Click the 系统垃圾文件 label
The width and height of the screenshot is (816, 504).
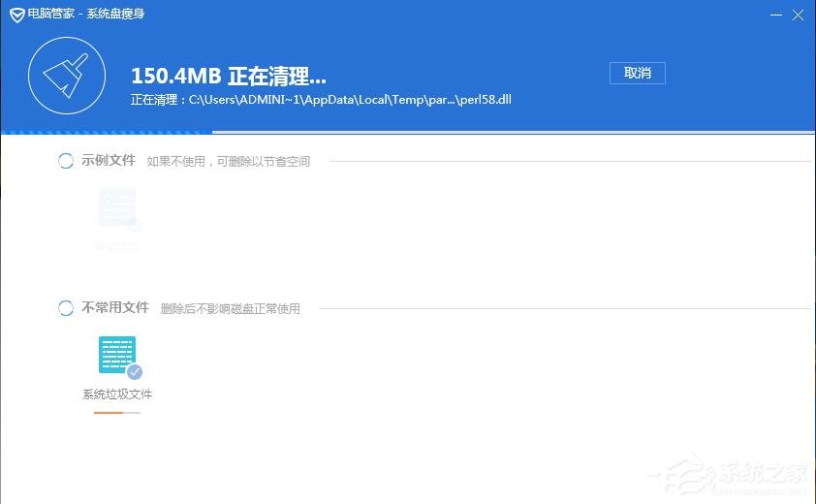click(117, 394)
